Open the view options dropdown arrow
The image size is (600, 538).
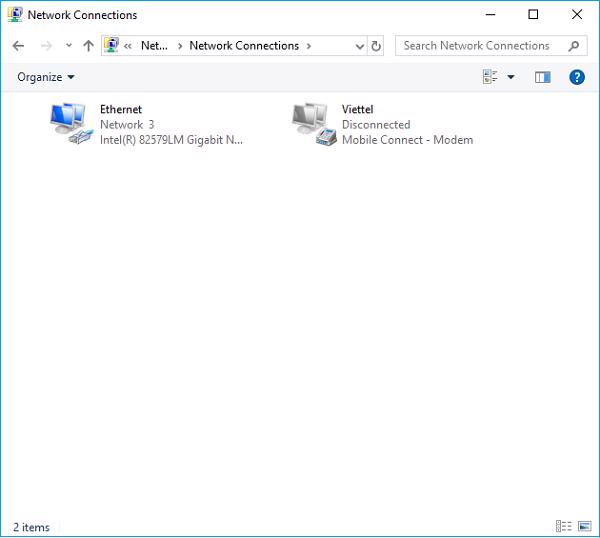tap(511, 77)
